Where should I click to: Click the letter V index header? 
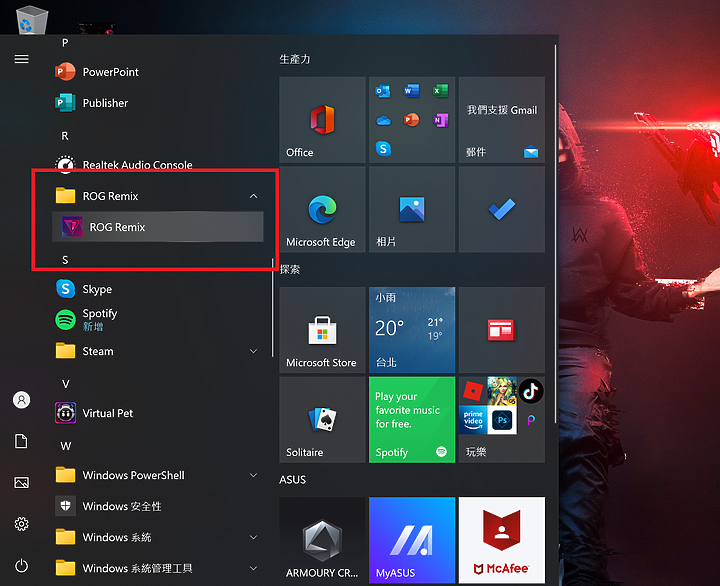pyautogui.click(x=66, y=384)
